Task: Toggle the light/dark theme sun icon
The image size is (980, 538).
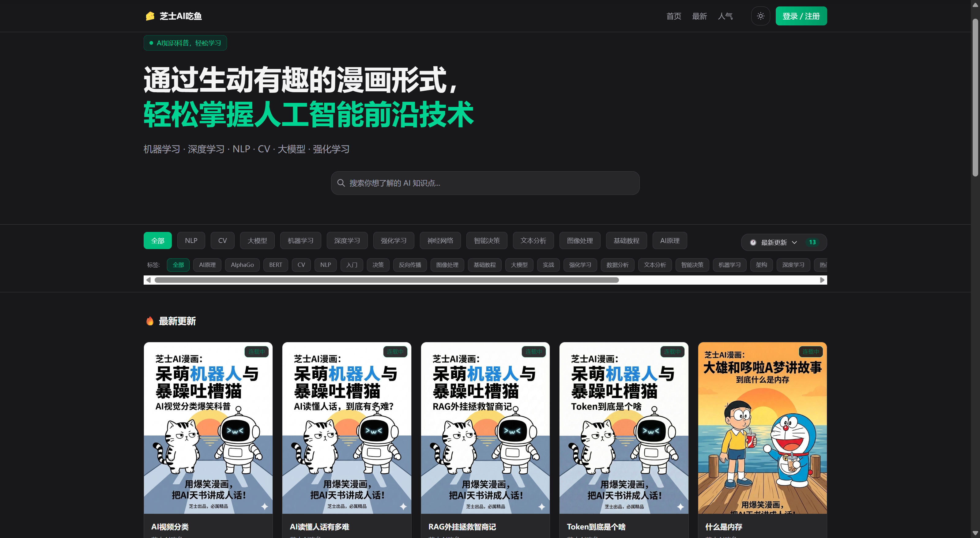Action: [760, 16]
